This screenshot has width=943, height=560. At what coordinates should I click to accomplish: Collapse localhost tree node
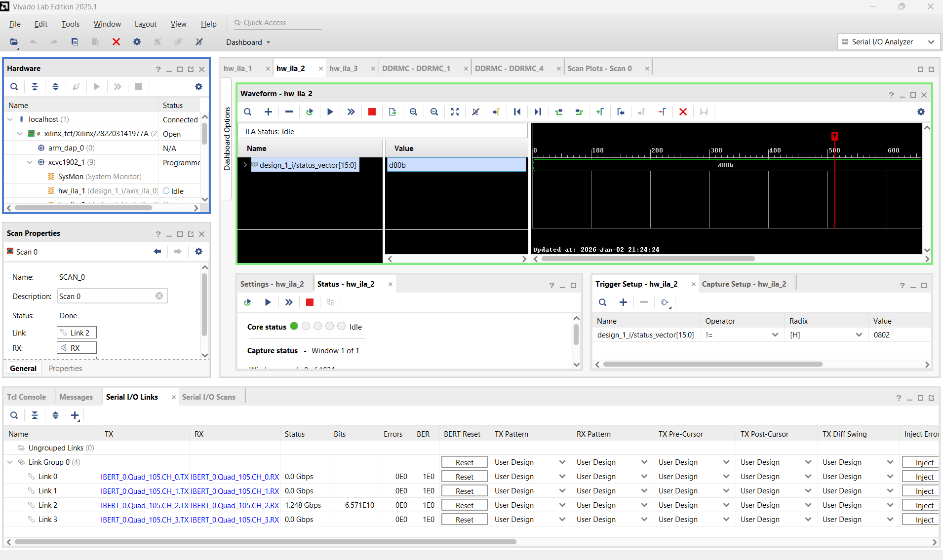[10, 119]
